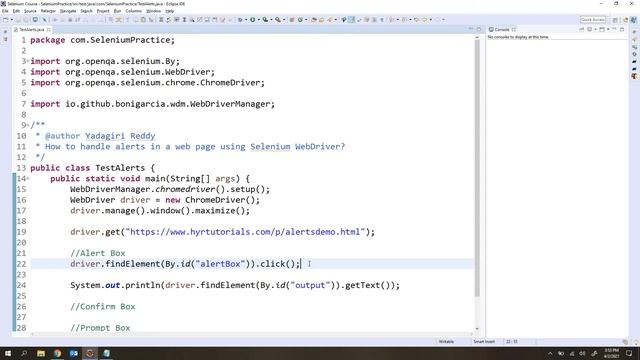Expand the Open Console dropdown arrow
The image size is (640, 360).
pyautogui.click(x=608, y=29)
